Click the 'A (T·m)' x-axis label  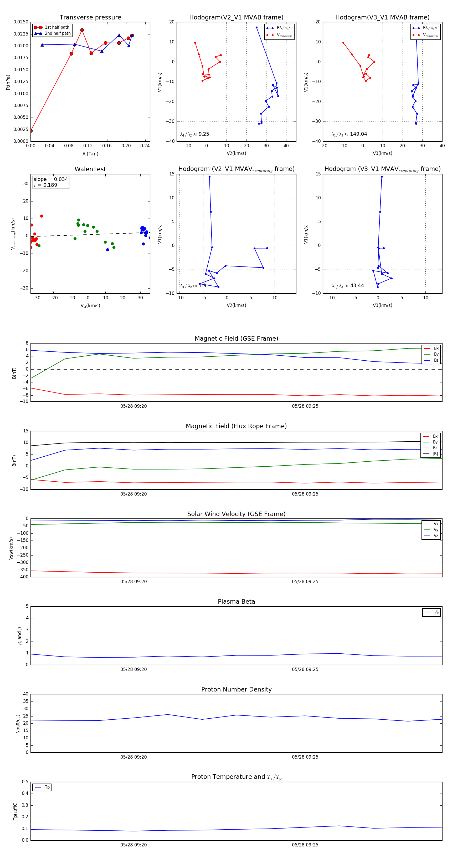pyautogui.click(x=90, y=154)
